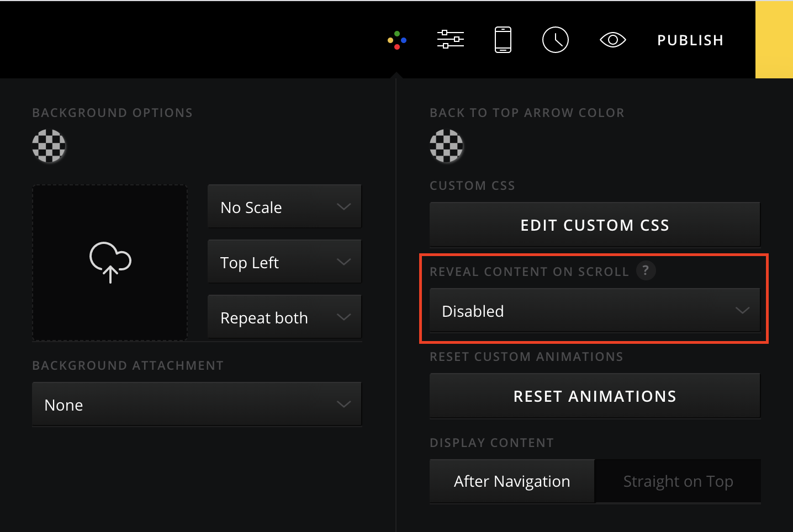Image resolution: width=793 pixels, height=532 pixels.
Task: Open the settings sliders icon
Action: [x=450, y=40]
